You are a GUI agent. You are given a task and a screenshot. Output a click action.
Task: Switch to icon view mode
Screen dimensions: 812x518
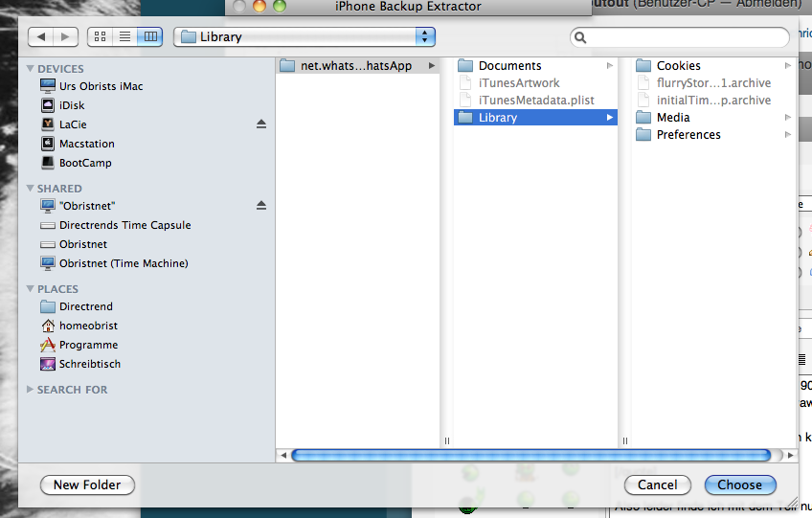coord(100,37)
